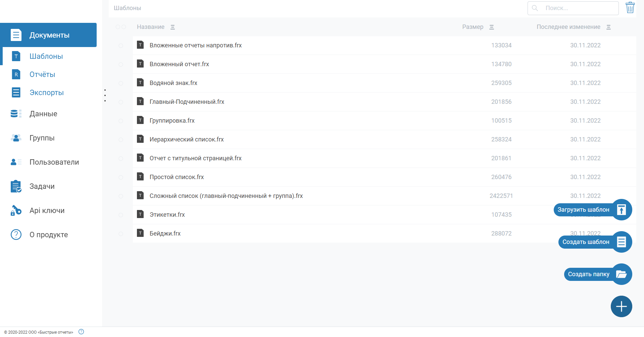Open the Группы section
This screenshot has height=337, width=644.
tap(48, 138)
